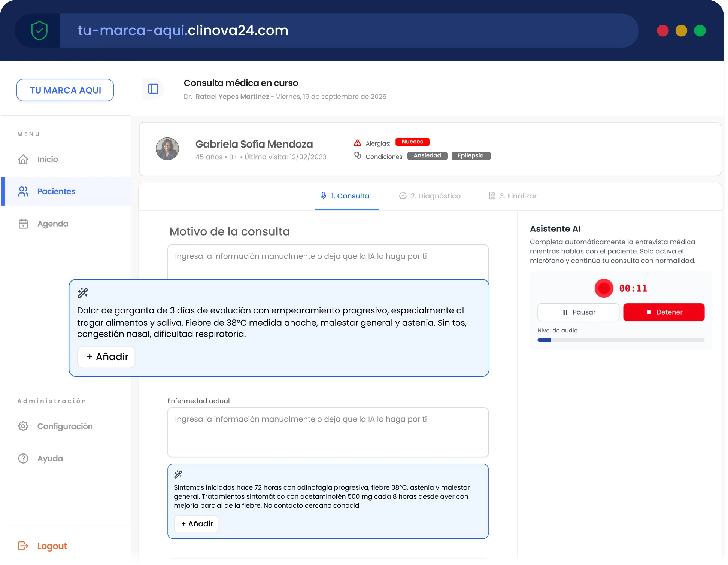
Task: Click the Consulta médica en curso title
Action: (241, 83)
